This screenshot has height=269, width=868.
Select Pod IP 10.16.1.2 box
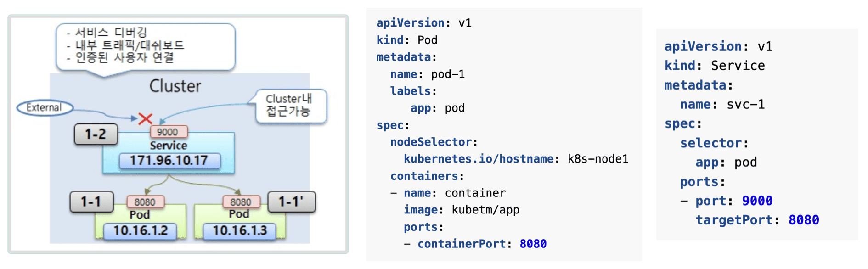pyautogui.click(x=141, y=230)
